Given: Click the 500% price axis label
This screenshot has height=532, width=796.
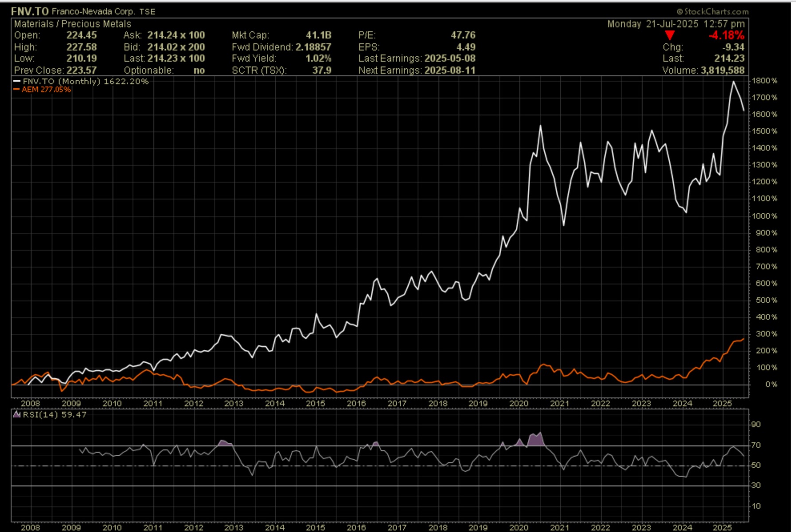Looking at the screenshot, I should click(767, 300).
